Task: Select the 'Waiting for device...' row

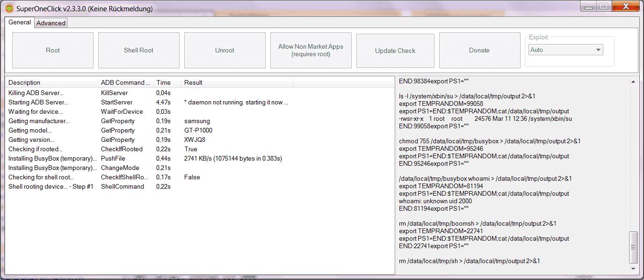Action: [200, 111]
